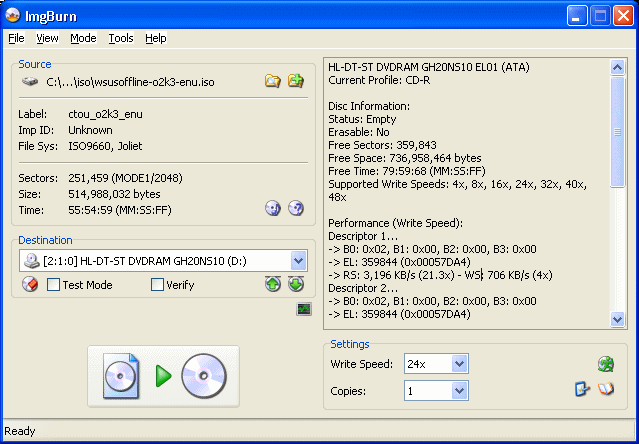
Task: Click the disc with question mark icon
Action: (x=296, y=208)
